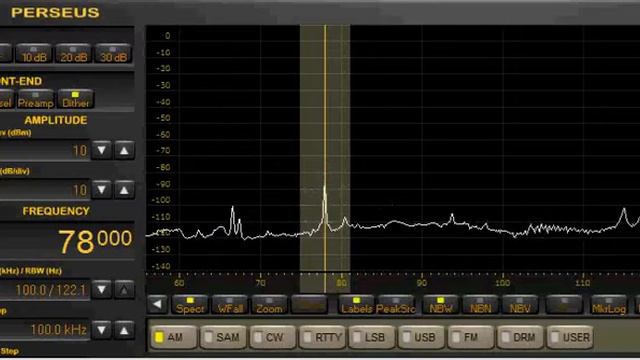Image resolution: width=640 pixels, height=360 pixels.
Task: Click the 110 label on frequency axis
Action: point(583,283)
